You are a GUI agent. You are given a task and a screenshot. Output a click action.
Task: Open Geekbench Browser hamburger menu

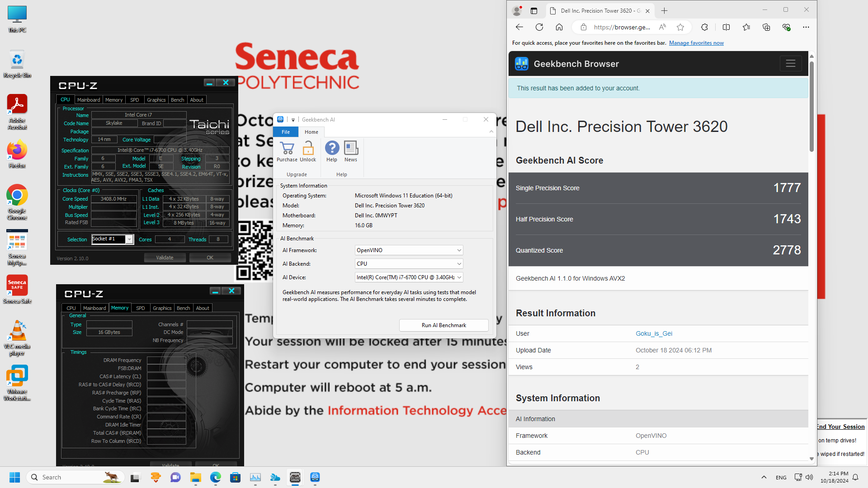coord(791,64)
